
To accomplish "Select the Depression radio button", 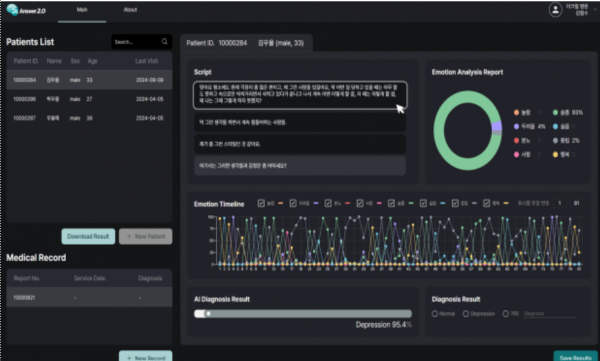I will coord(466,314).
